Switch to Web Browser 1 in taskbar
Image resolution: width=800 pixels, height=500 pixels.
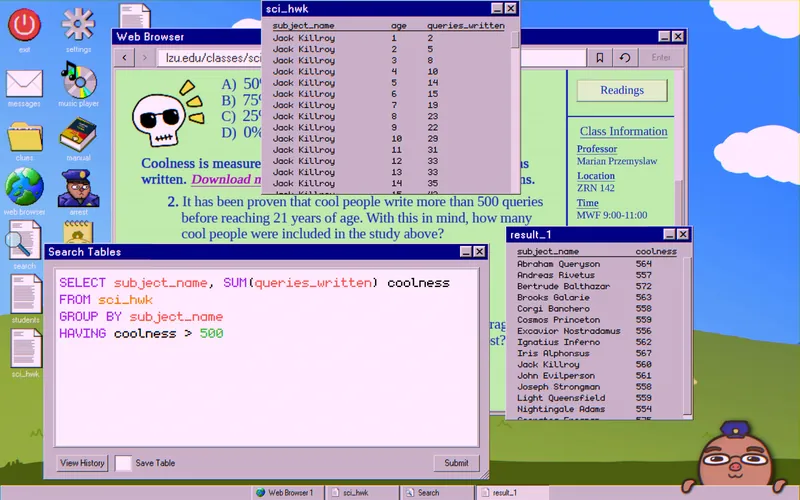click(x=286, y=492)
